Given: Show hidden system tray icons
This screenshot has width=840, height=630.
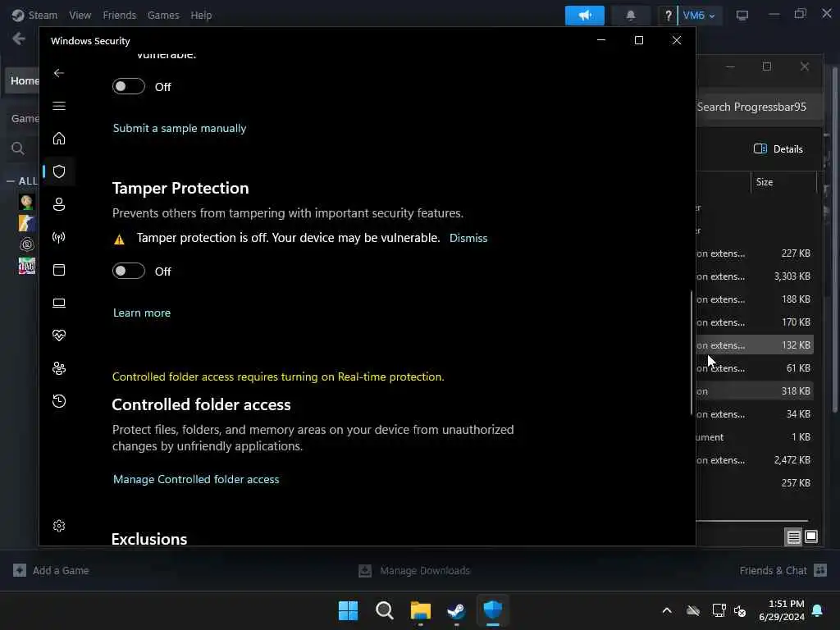Looking at the screenshot, I should [667, 610].
